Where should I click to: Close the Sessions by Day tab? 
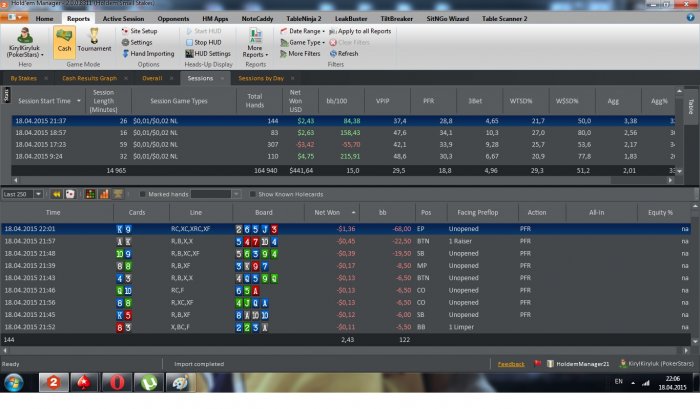(x=292, y=78)
